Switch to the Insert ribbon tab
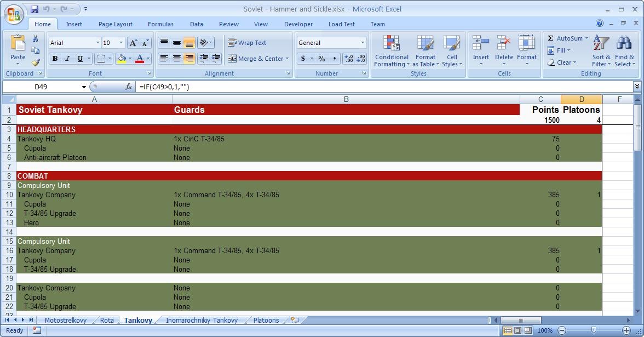Image resolution: width=644 pixels, height=337 pixels. [74, 24]
